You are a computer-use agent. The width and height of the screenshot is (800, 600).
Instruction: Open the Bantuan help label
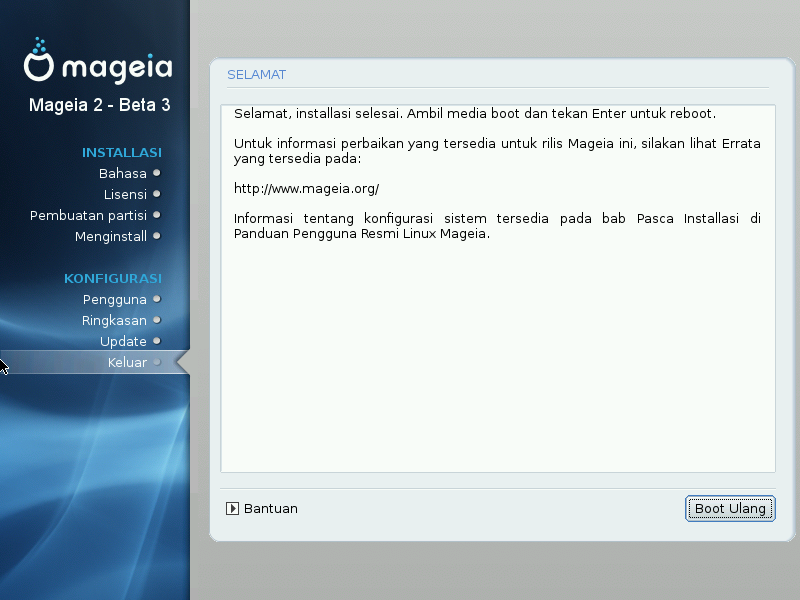[270, 509]
